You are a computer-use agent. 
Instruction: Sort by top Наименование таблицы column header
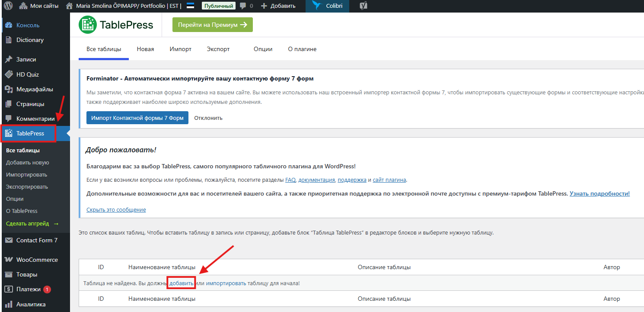coord(162,267)
